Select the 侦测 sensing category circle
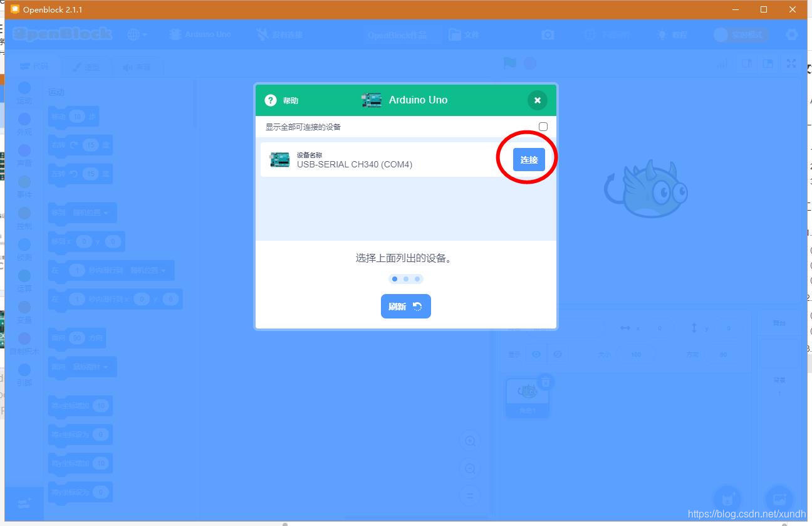 pos(24,245)
